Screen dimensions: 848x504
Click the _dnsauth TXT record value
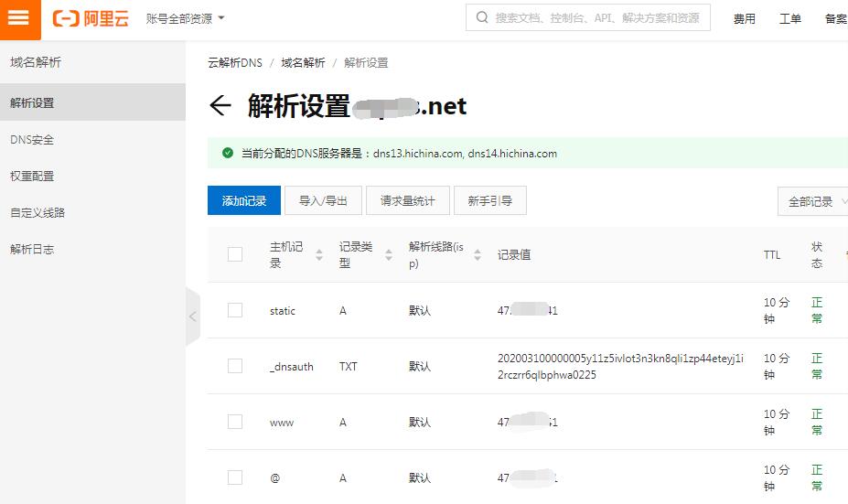(620, 366)
